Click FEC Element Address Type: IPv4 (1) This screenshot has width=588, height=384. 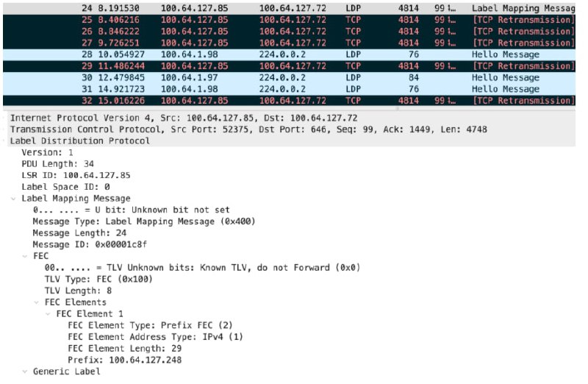[x=155, y=337]
